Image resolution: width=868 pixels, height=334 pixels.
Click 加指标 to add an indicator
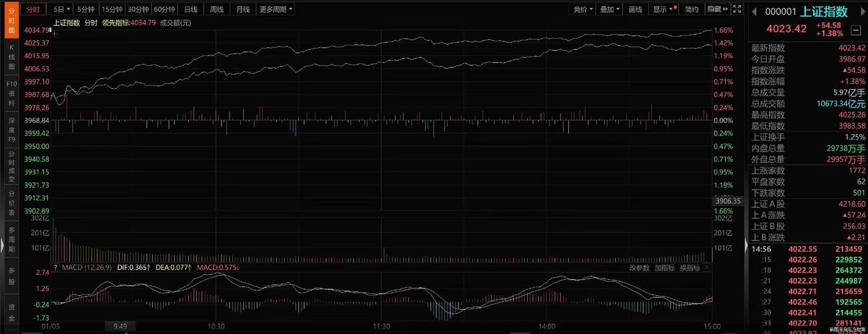coord(665,268)
